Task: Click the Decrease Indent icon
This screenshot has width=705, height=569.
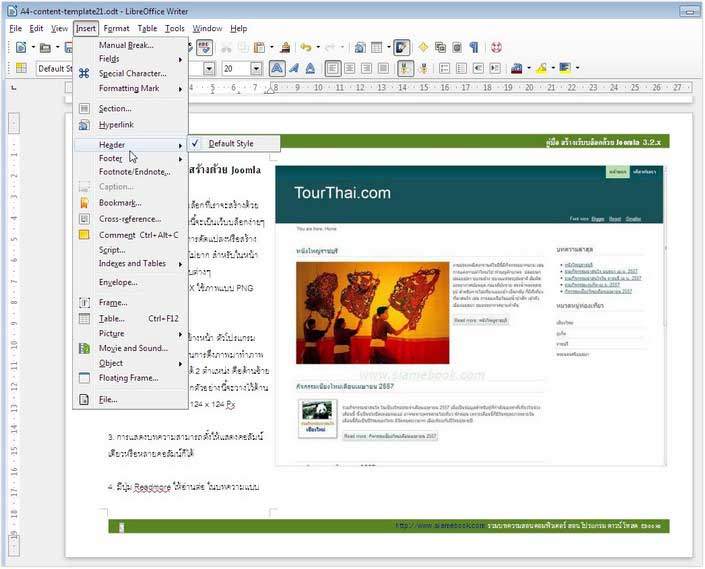Action: pyautogui.click(x=478, y=68)
